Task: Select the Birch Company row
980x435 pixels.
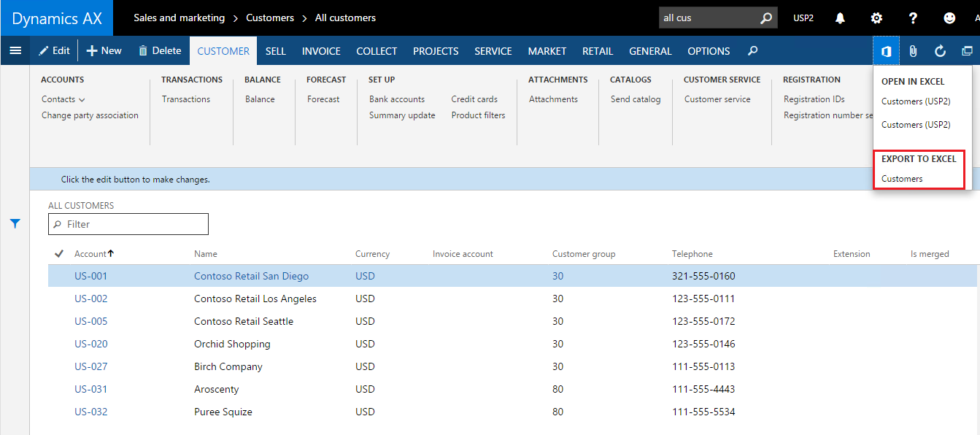Action: pyautogui.click(x=512, y=366)
